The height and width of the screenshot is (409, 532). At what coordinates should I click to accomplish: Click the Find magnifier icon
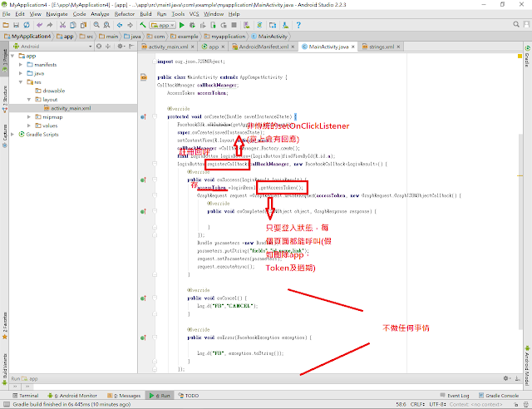[96, 25]
